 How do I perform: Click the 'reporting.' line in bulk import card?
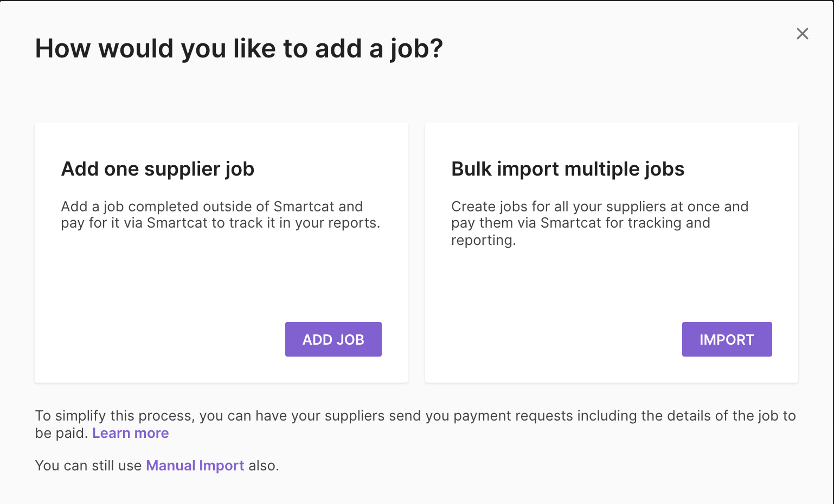(484, 240)
